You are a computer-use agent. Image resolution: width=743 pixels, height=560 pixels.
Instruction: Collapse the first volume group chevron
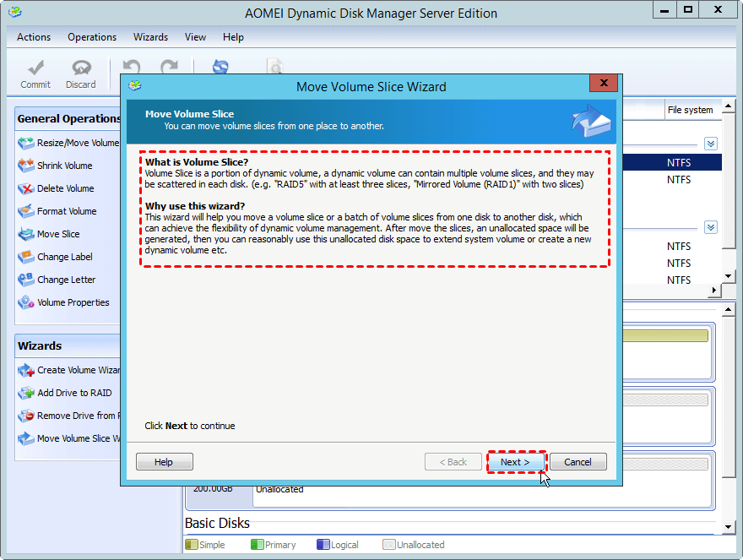pyautogui.click(x=710, y=144)
